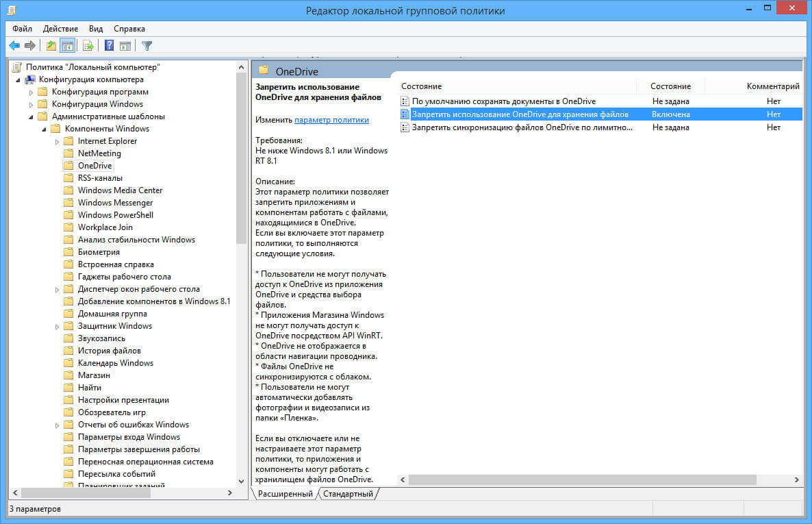The height and width of the screenshot is (524, 812).
Task: Select the OneDrive folder in the tree
Action: (94, 165)
